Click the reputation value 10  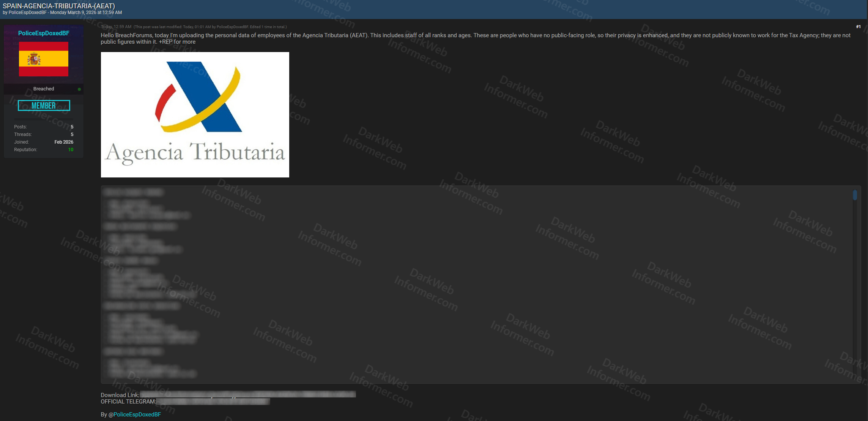(71, 150)
